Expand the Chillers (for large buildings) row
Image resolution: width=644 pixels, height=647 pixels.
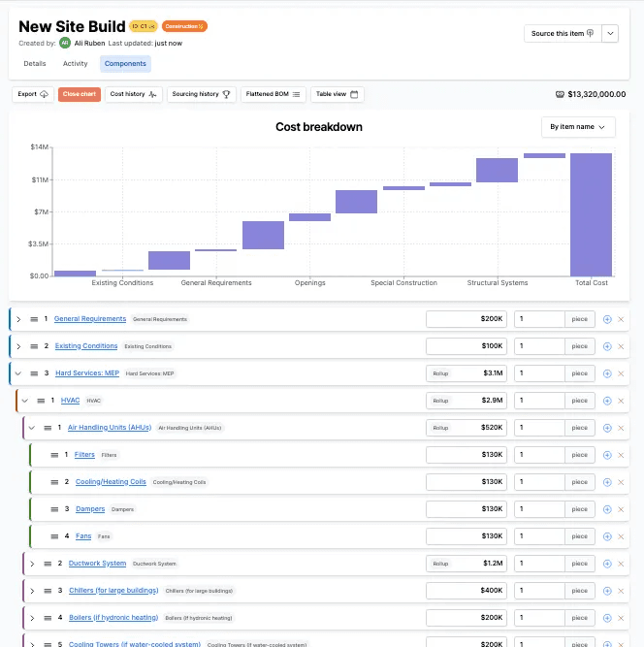[32, 591]
